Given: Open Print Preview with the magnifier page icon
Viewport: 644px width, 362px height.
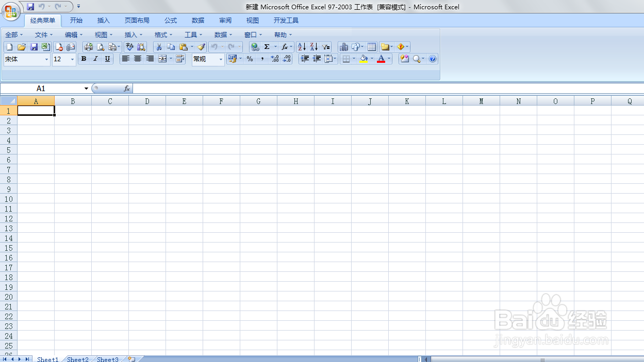Looking at the screenshot, I should pos(101,47).
